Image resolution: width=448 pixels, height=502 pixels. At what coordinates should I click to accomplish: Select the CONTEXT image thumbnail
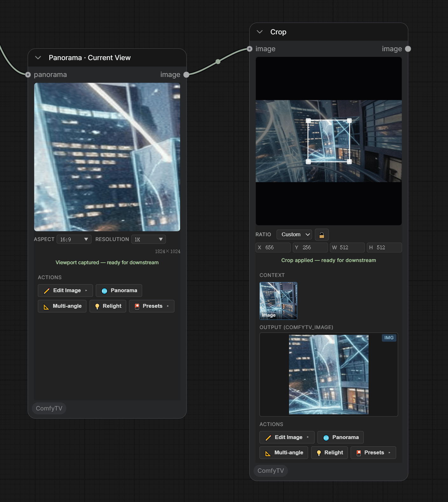[279, 301]
